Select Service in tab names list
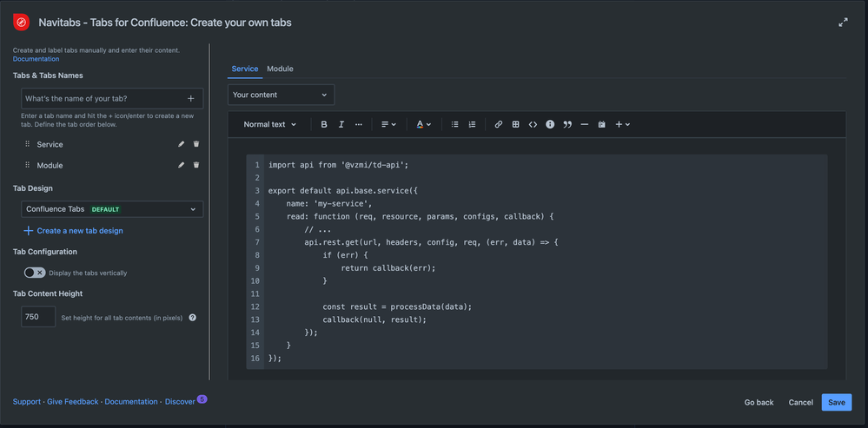Image resolution: width=868 pixels, height=428 pixels. pyautogui.click(x=50, y=144)
